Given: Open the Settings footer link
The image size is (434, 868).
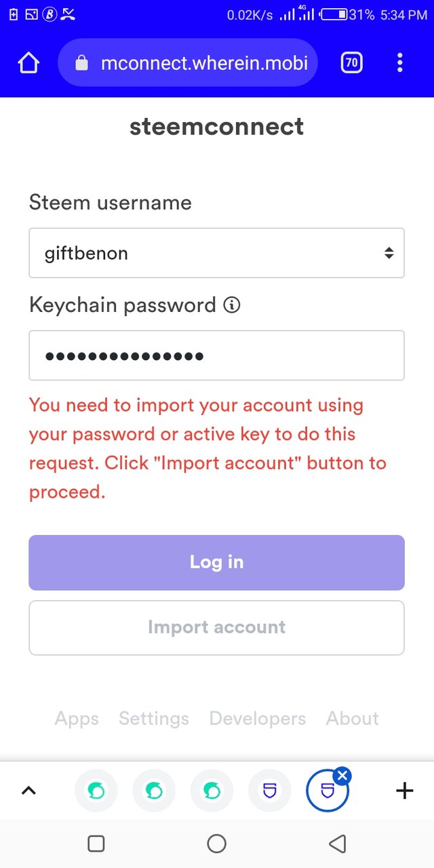Looking at the screenshot, I should coord(154,719).
